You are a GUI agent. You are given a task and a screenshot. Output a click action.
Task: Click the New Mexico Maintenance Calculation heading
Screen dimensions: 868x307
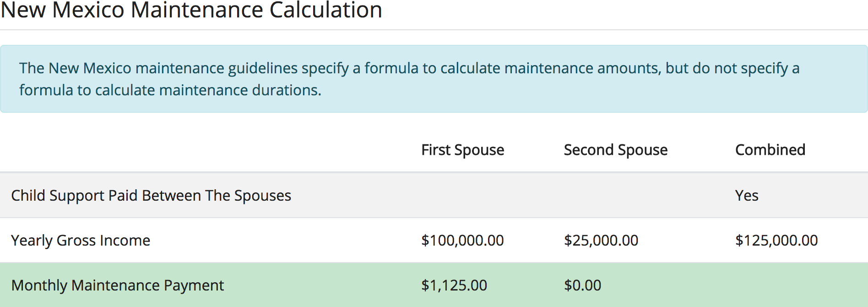coord(191,10)
